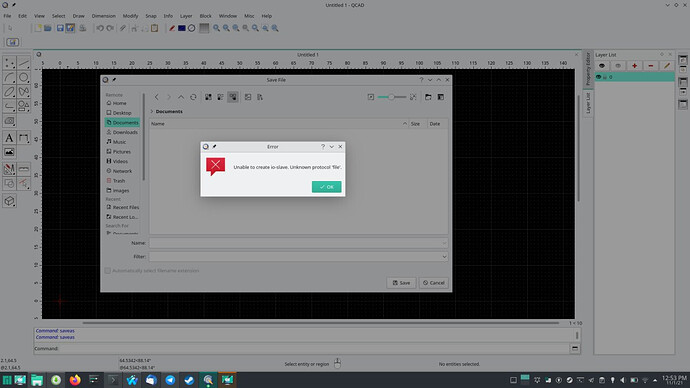Click the red Draft Mode pen icon
The width and height of the screenshot is (690, 388).
pos(172,28)
